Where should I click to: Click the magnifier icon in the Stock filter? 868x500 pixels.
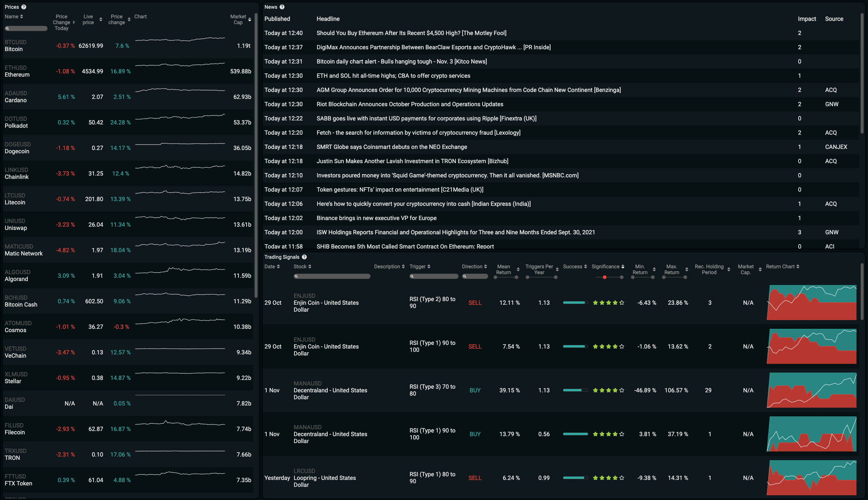point(296,276)
